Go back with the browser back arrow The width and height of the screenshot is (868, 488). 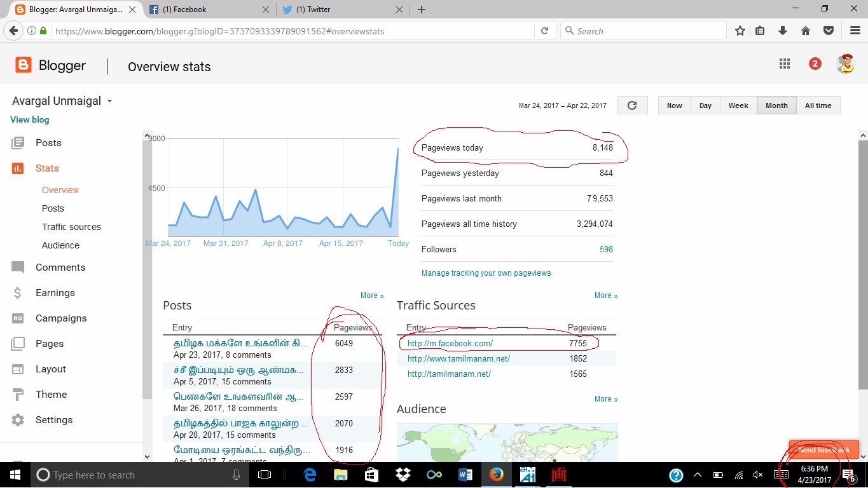tap(13, 30)
